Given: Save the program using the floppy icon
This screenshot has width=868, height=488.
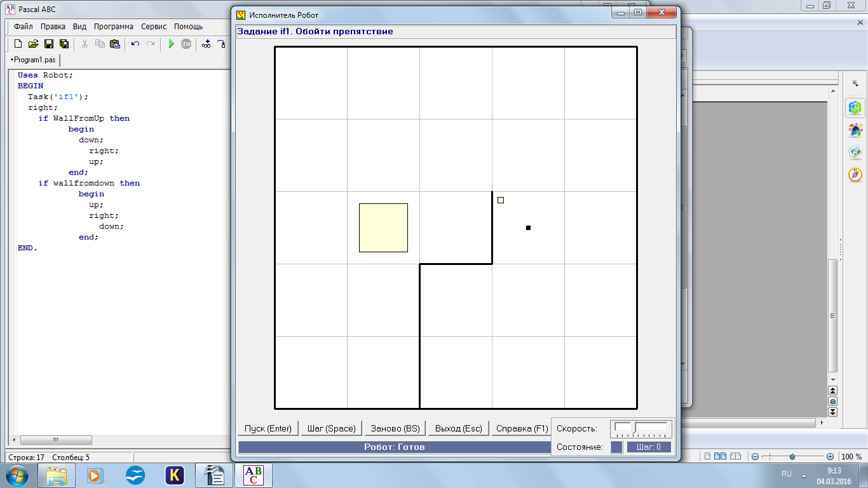Looking at the screenshot, I should point(48,44).
